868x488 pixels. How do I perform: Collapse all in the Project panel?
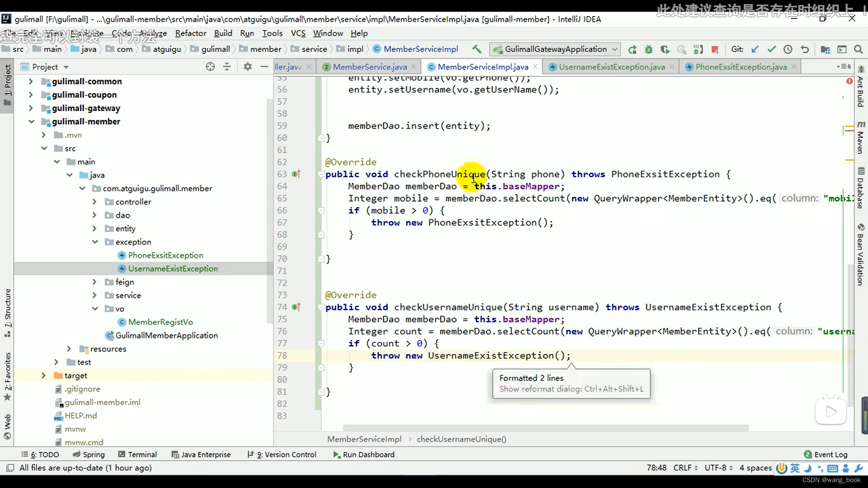coord(227,67)
